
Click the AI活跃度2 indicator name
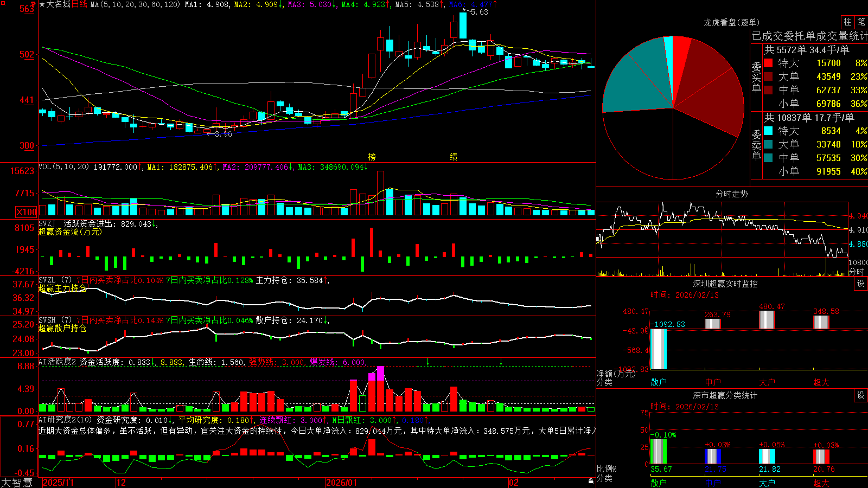[57, 362]
